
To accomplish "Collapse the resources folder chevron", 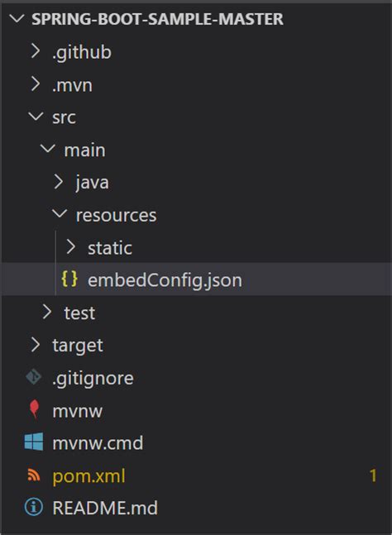I will point(60,214).
